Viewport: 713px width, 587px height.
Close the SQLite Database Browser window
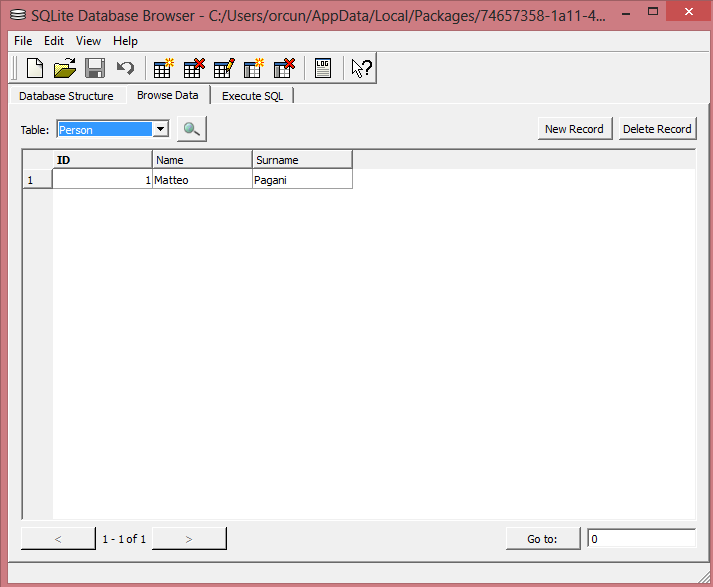(x=688, y=12)
